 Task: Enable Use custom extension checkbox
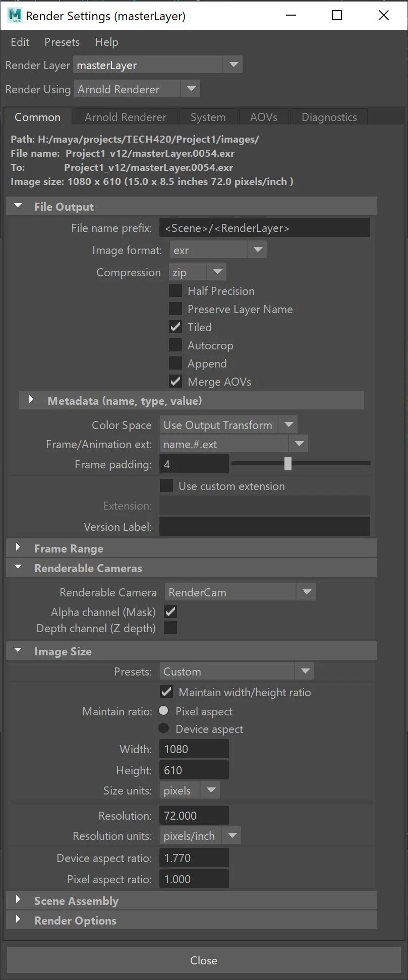click(166, 486)
